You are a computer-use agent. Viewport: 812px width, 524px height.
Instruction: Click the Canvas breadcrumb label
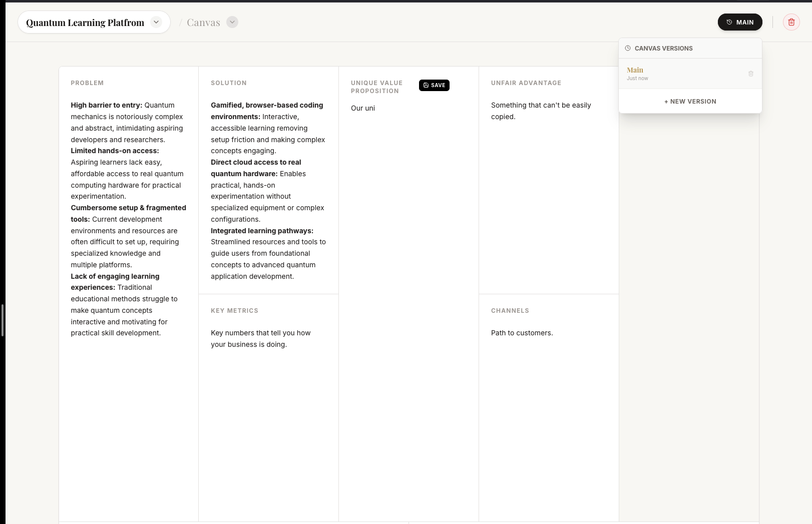click(x=203, y=22)
